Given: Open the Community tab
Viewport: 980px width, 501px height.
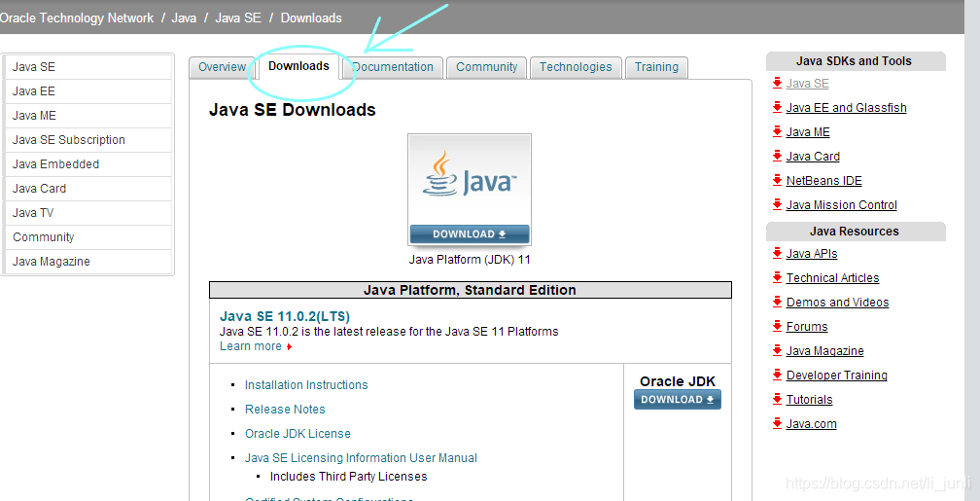Looking at the screenshot, I should (x=487, y=67).
